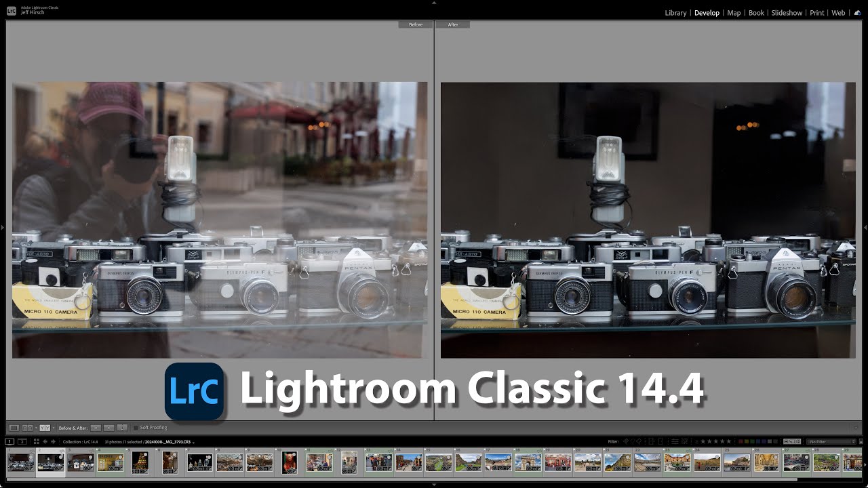Filter by green color label
The height and width of the screenshot is (488, 868).
(753, 442)
